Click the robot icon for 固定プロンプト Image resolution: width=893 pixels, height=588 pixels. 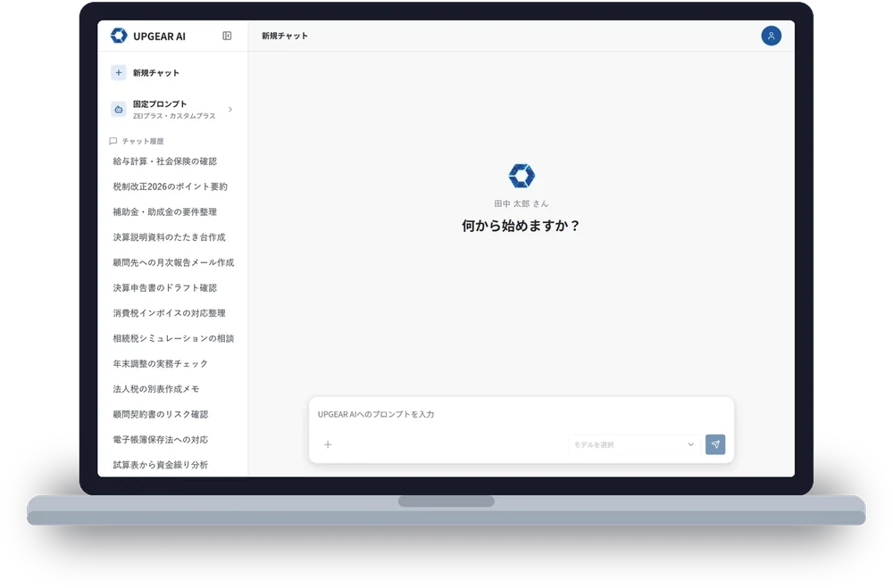[119, 109]
